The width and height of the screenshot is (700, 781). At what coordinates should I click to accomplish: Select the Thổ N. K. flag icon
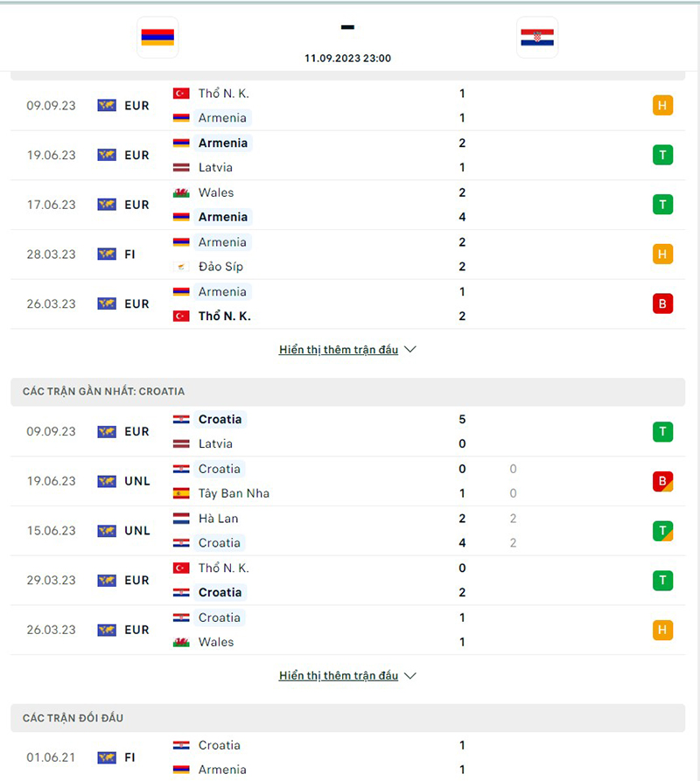pos(180,94)
